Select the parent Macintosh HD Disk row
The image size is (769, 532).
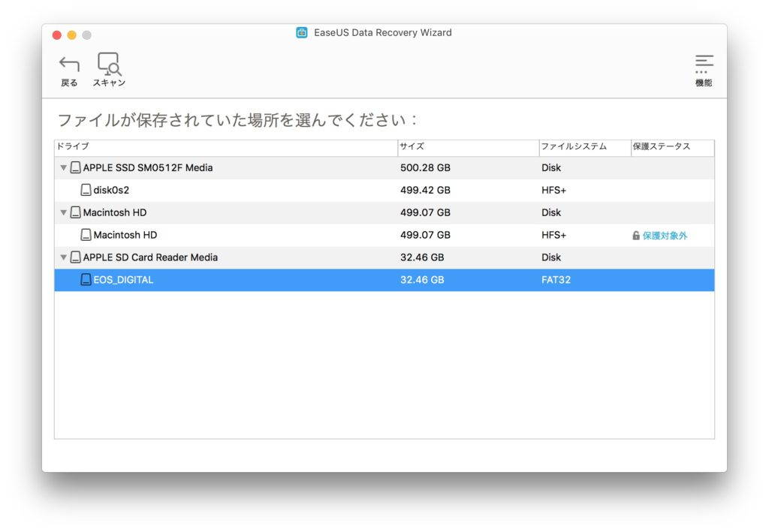pyautogui.click(x=384, y=212)
